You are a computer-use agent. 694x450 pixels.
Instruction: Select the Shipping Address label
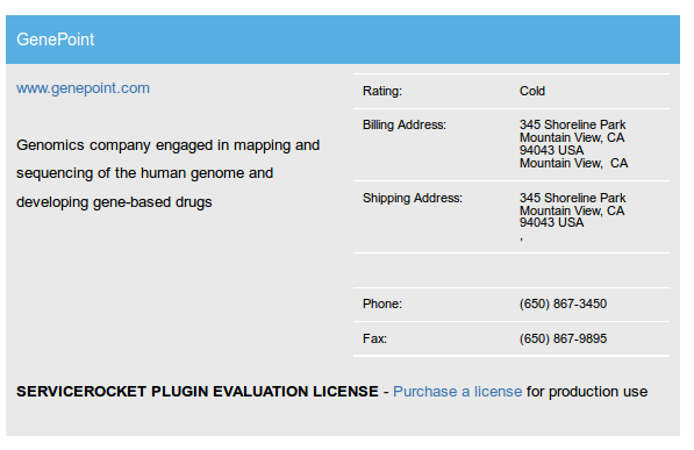[412, 198]
